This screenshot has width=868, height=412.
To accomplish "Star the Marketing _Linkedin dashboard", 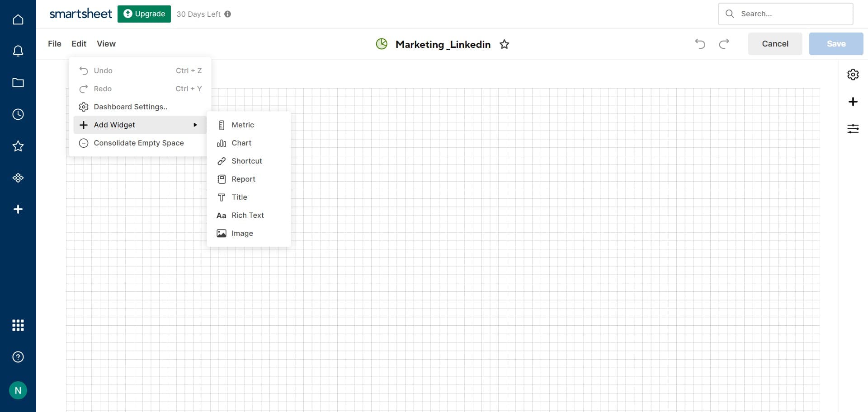I will click(x=505, y=44).
